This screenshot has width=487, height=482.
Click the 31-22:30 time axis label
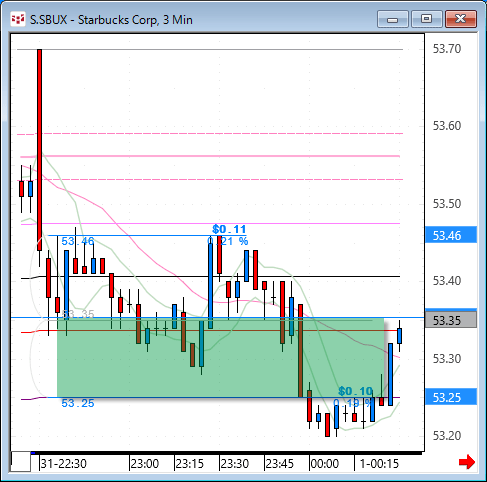[x=63, y=463]
